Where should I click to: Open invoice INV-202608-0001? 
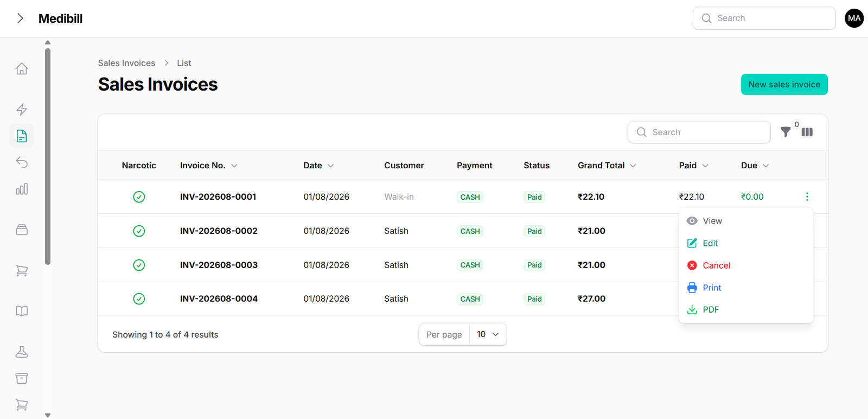(x=218, y=197)
